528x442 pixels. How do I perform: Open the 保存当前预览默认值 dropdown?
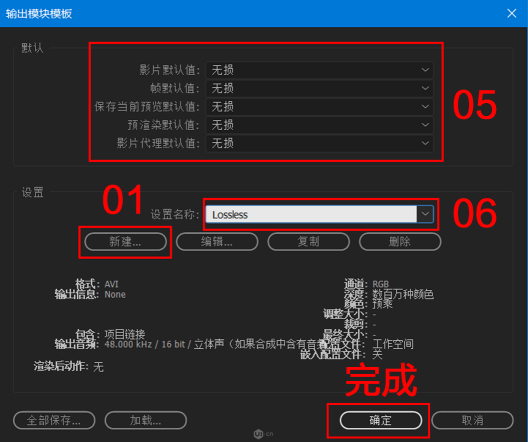(x=320, y=107)
